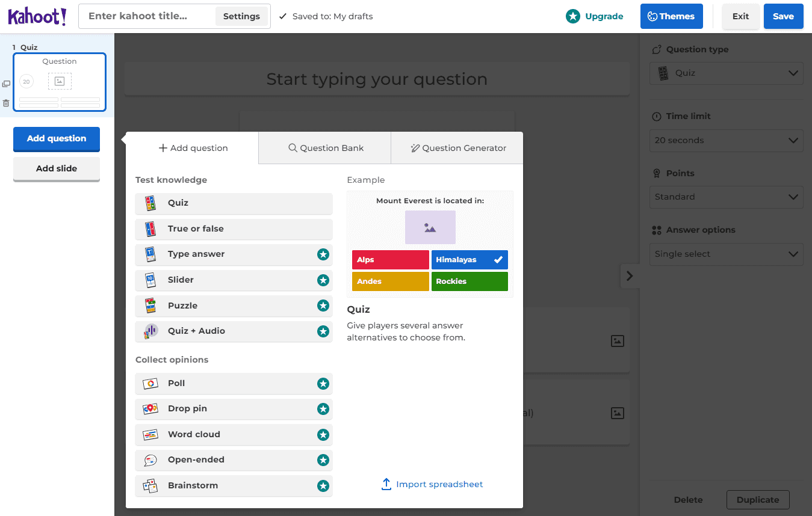Click premium star beside Slider

coord(323,280)
